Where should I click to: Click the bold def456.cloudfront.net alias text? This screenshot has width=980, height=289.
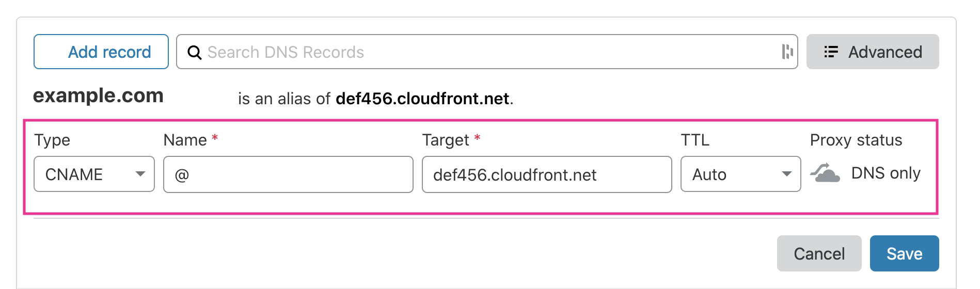click(x=422, y=98)
